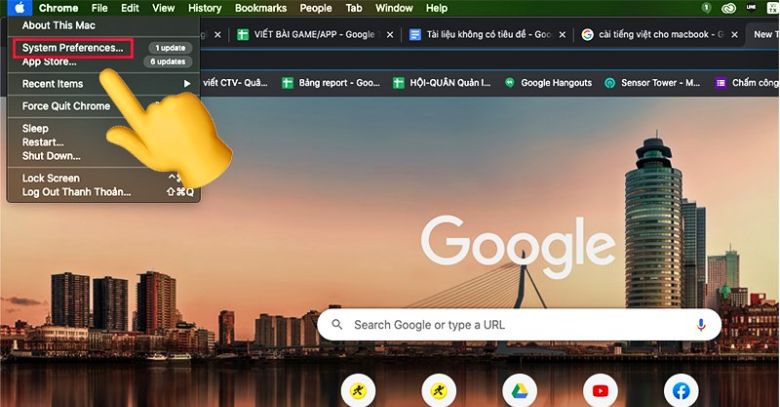
Task: Open the Facebook shortcut
Action: pyautogui.click(x=681, y=391)
